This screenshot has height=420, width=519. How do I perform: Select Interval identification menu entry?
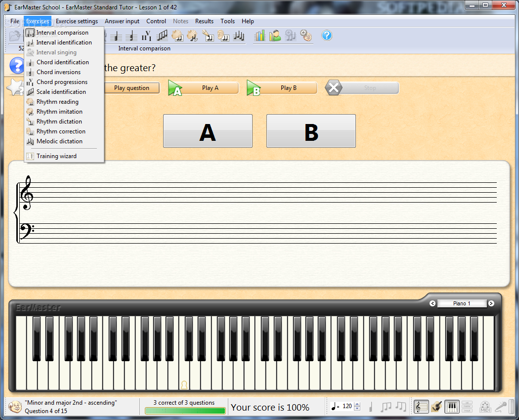point(64,42)
